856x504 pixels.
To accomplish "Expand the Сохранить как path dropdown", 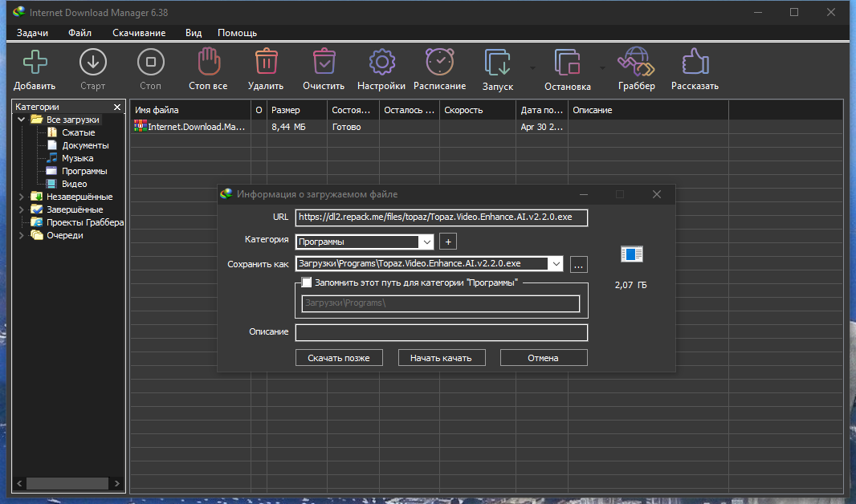I will (556, 263).
